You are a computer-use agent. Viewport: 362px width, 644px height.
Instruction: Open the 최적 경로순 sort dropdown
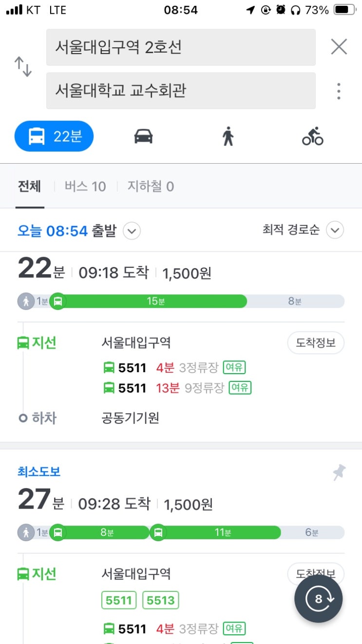335,230
